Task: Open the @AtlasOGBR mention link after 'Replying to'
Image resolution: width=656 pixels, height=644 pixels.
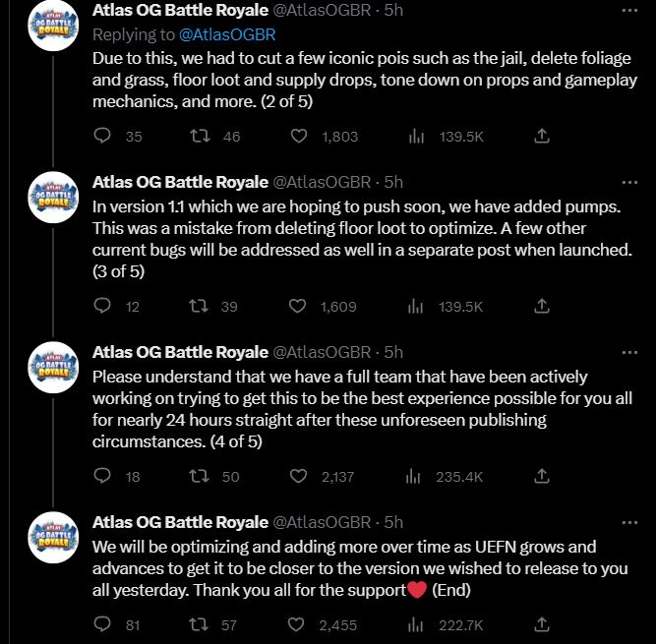Action: pos(227,34)
